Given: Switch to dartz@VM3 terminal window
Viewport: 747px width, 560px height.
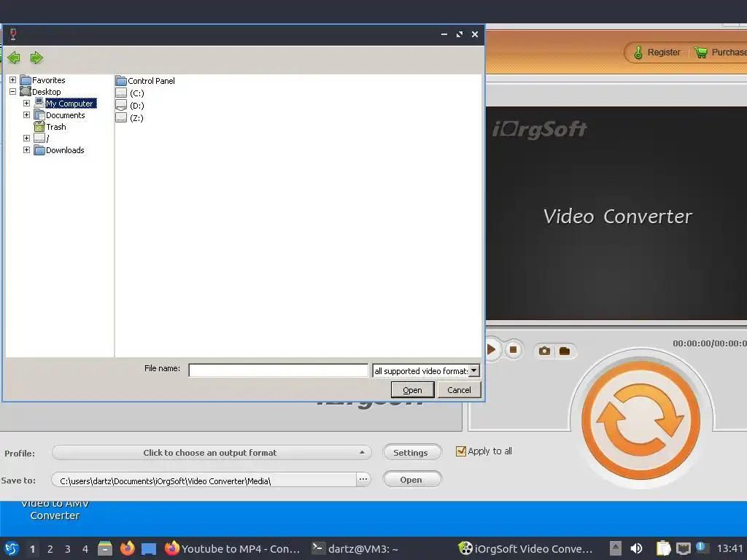Looking at the screenshot, I should click(x=355, y=548).
